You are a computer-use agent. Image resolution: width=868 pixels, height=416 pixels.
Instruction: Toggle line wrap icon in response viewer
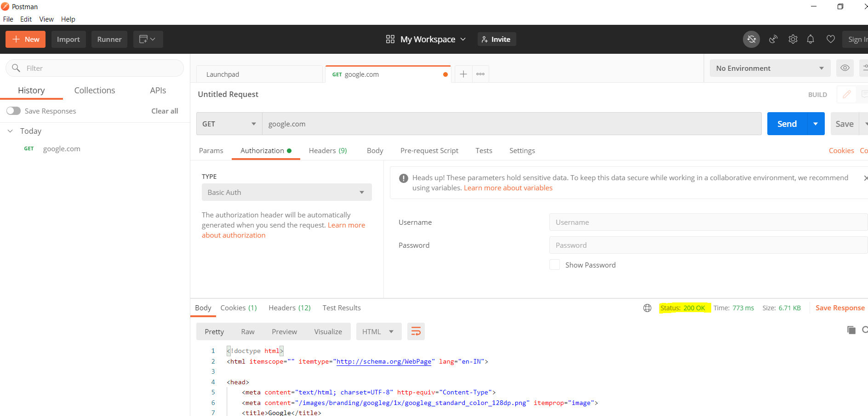(416, 331)
